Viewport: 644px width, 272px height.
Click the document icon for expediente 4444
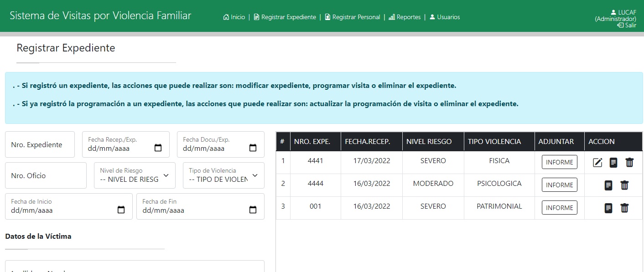pyautogui.click(x=608, y=185)
